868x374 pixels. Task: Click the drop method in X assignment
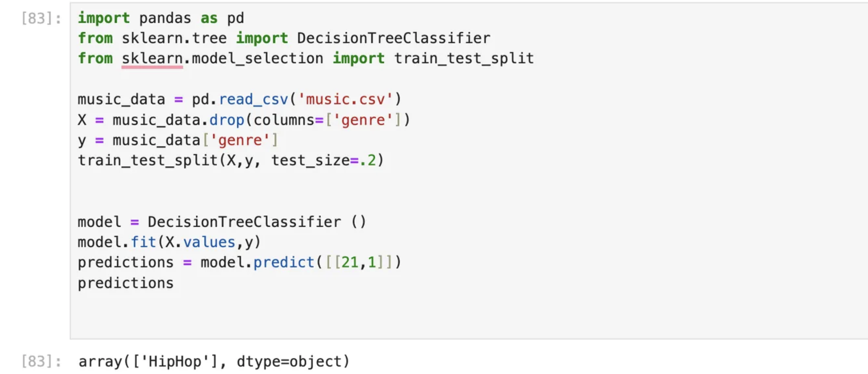227,120
